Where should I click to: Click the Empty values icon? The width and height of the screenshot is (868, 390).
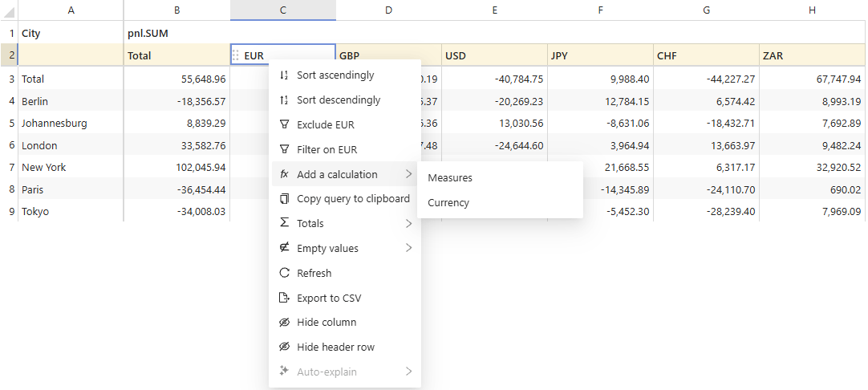tap(284, 248)
